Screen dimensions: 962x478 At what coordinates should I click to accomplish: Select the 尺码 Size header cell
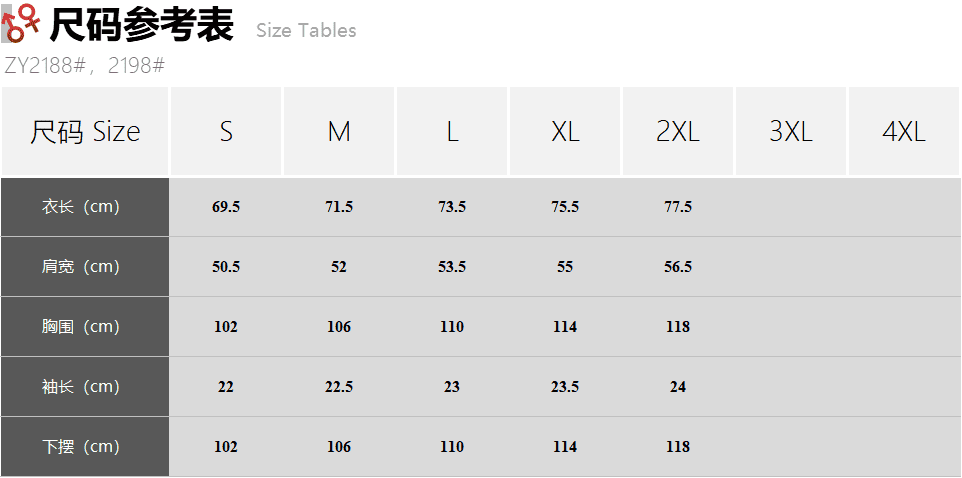click(85, 132)
